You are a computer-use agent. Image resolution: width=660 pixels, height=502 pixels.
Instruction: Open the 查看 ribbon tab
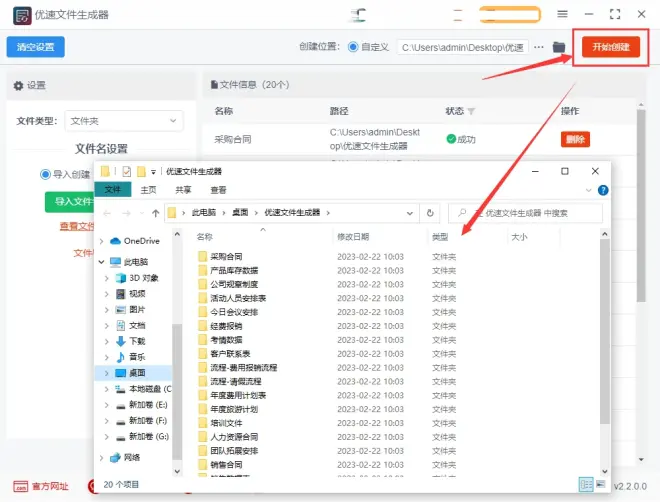218,190
